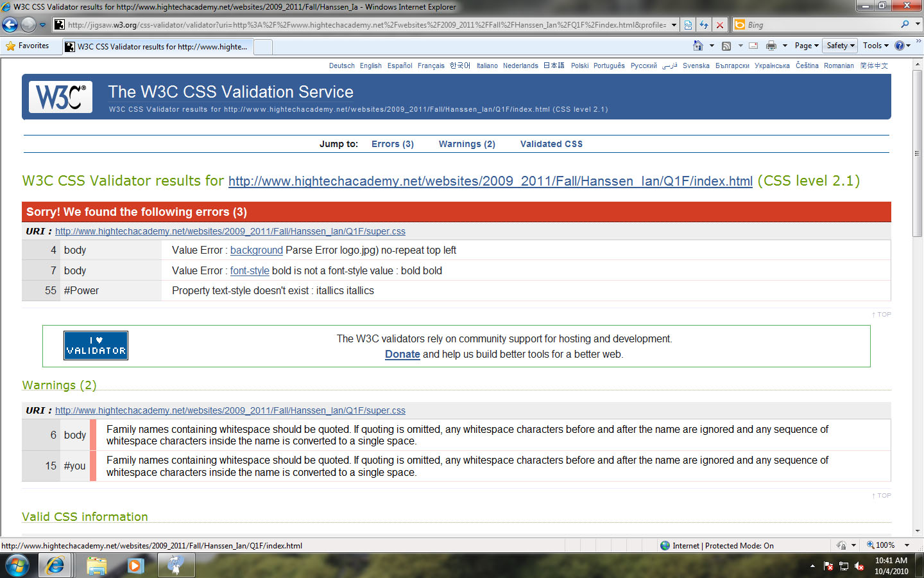Click the muted volume speaker tray icon

coord(859,566)
